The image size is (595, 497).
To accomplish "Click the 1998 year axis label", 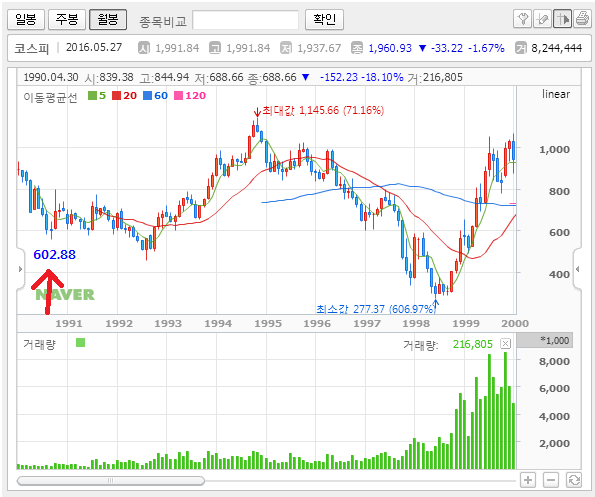I will 416,324.
